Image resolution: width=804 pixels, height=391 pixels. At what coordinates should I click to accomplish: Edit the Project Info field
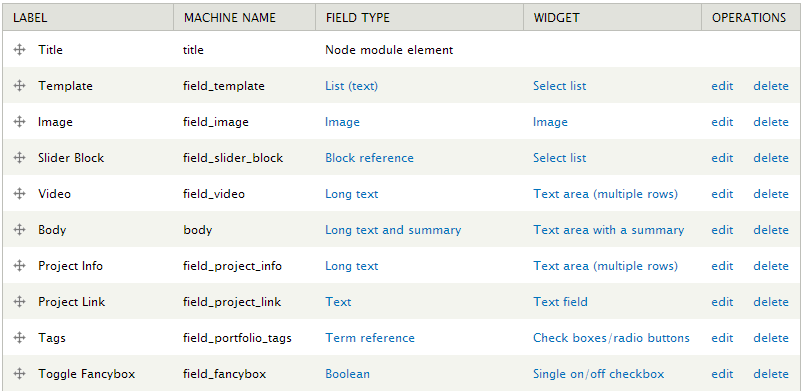(x=722, y=265)
